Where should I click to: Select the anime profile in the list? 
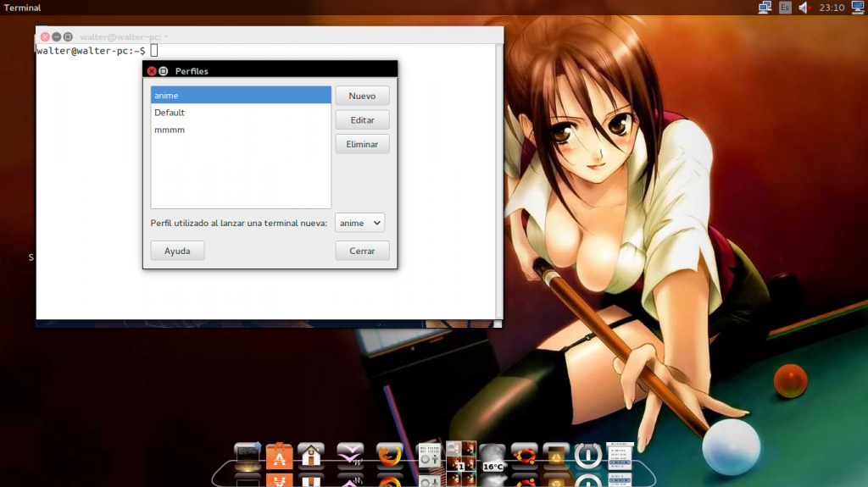241,95
